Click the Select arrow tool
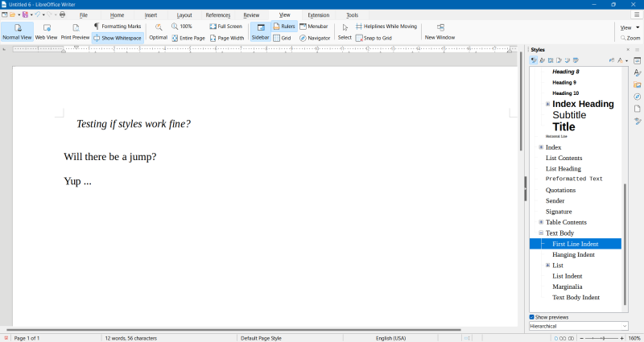The height and width of the screenshot is (342, 644). point(345,31)
